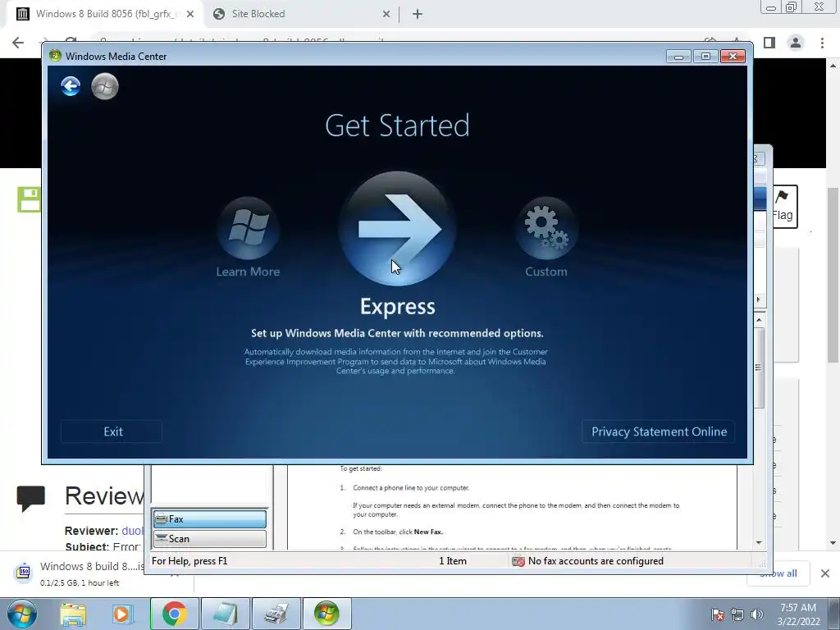Switch to Windows Fax and Scan taskbar item

276,614
